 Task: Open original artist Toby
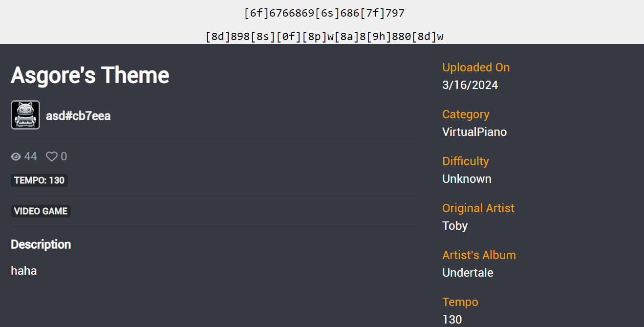(455, 226)
